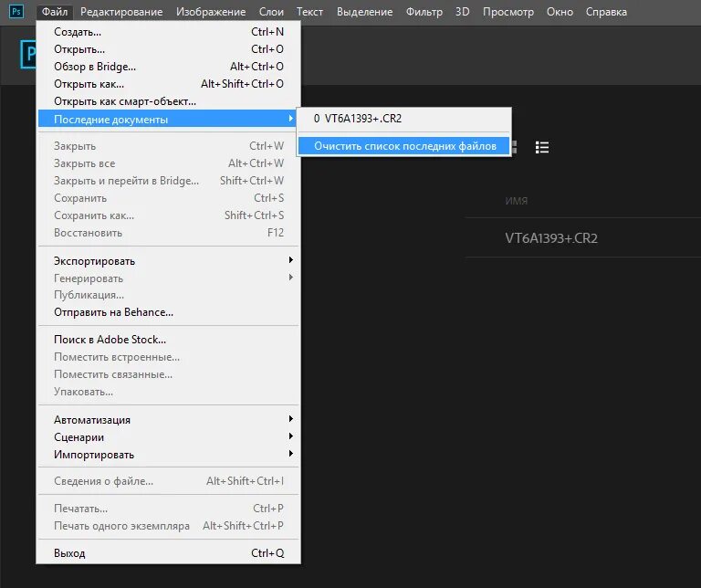Open the Просмотр menu
The height and width of the screenshot is (588, 701).
tap(507, 12)
